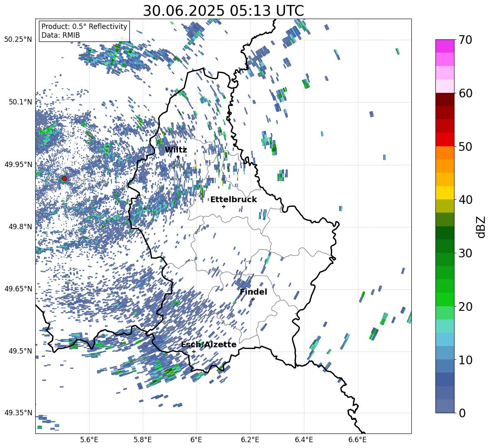Click the 50 tick on colorbar
The width and height of the screenshot is (491, 448).
466,146
